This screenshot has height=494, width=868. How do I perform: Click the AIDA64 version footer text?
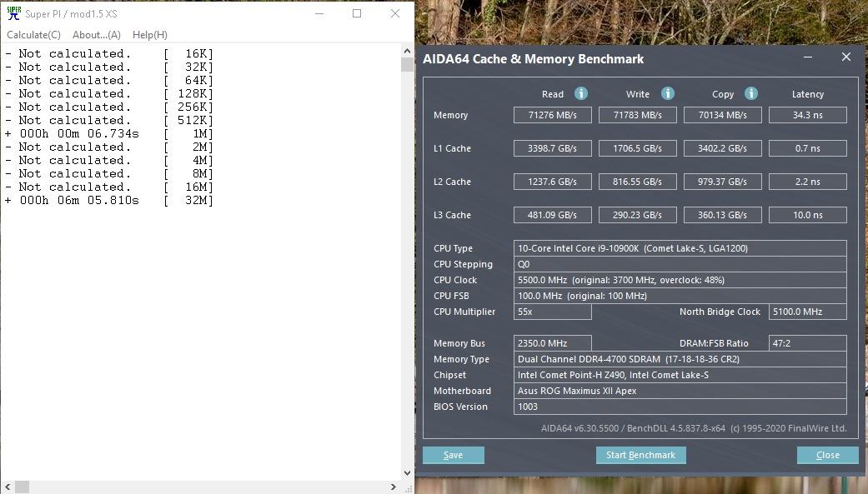click(x=694, y=427)
